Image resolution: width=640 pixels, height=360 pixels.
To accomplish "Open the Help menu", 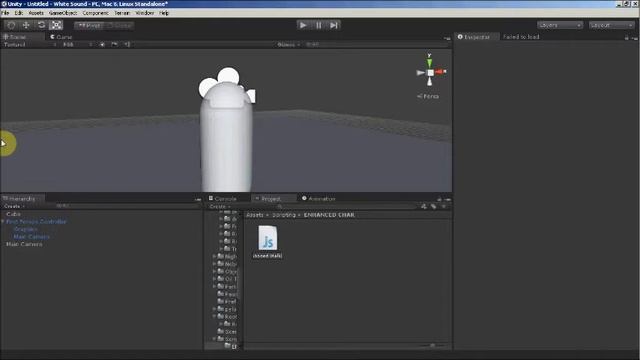I will point(164,13).
